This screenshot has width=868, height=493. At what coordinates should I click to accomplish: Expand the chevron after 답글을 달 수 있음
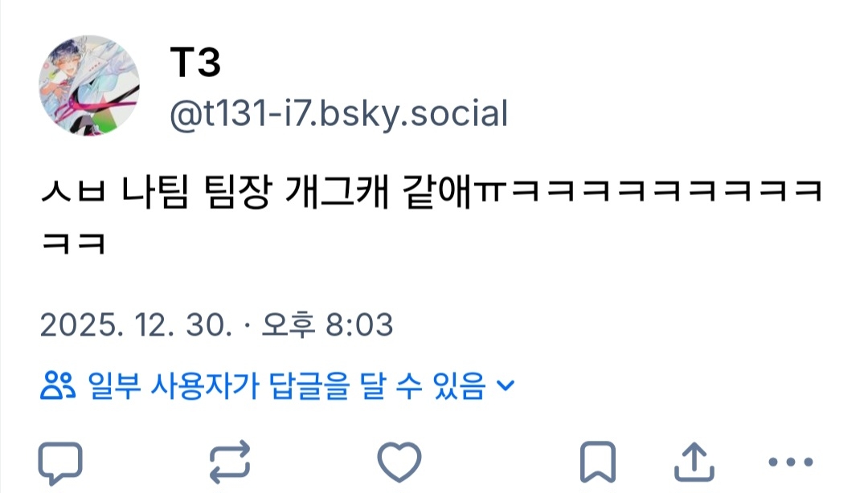pyautogui.click(x=506, y=385)
